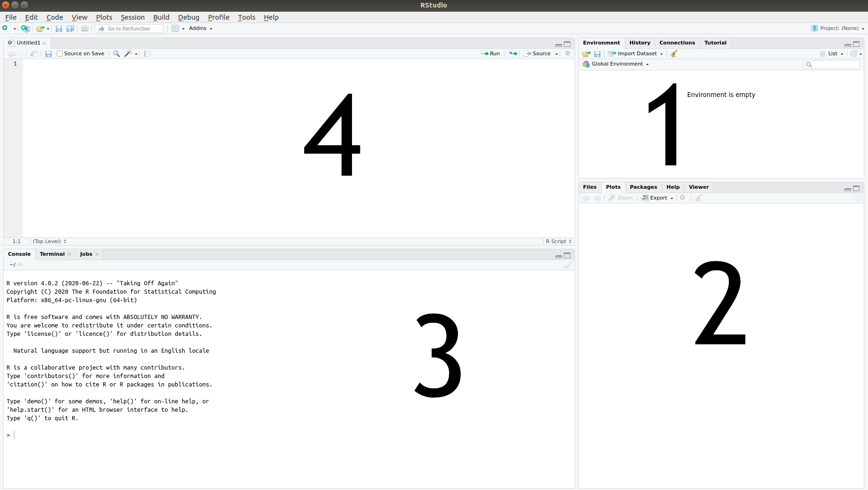
Task: Click Zoom in Plots pane
Action: 621,198
